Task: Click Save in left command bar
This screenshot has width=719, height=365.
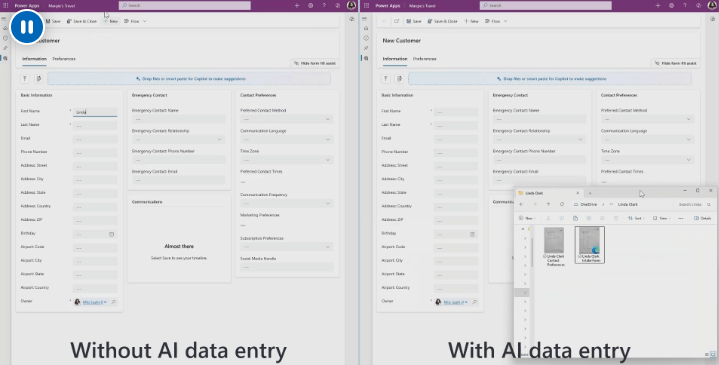Action: tap(53, 21)
